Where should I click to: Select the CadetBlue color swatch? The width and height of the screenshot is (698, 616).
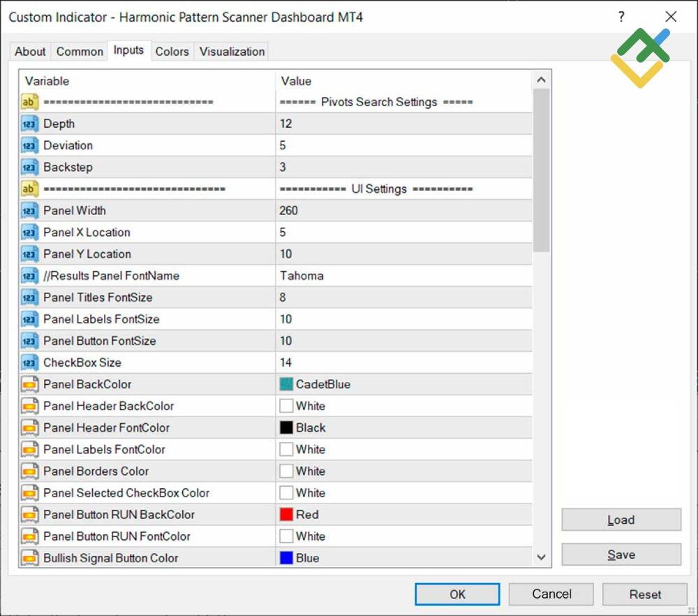pyautogui.click(x=286, y=385)
